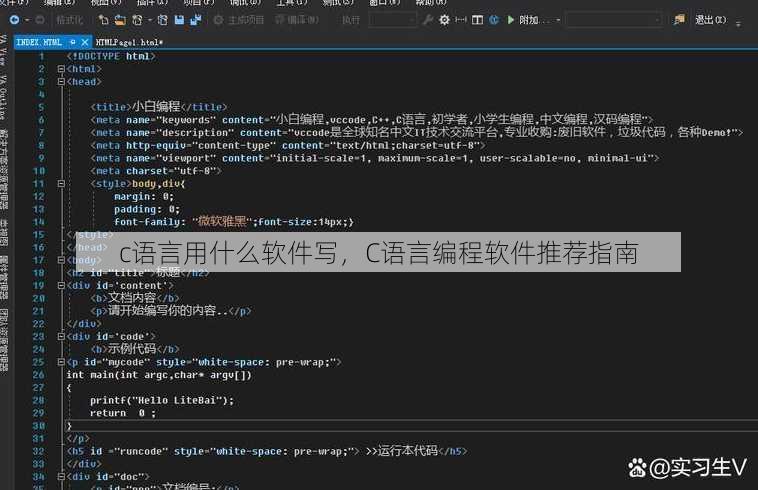Open the VA View side panel tab
758x490 pixels.
(x=3, y=50)
